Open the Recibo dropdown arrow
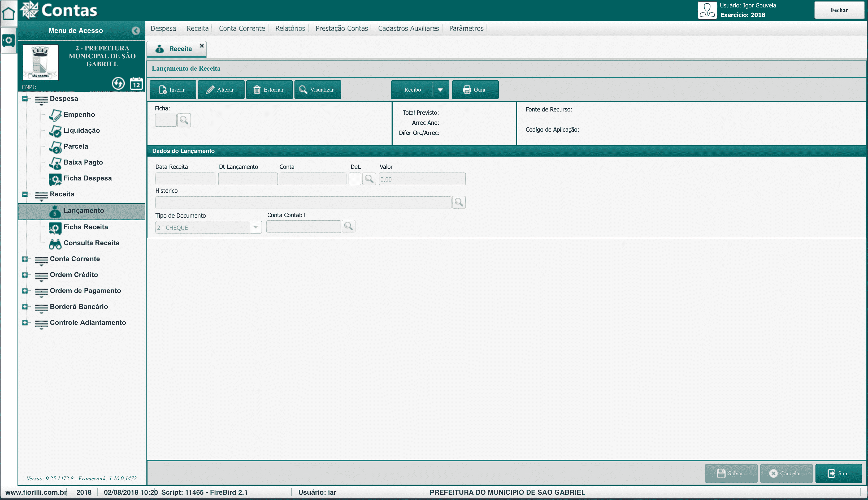Viewport: 868px width, 500px height. (440, 90)
